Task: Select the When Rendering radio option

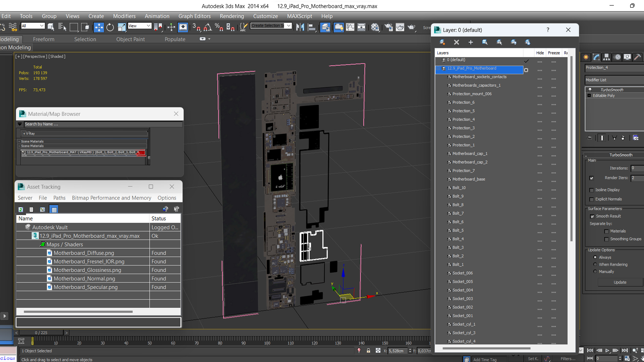Action: [x=595, y=264]
